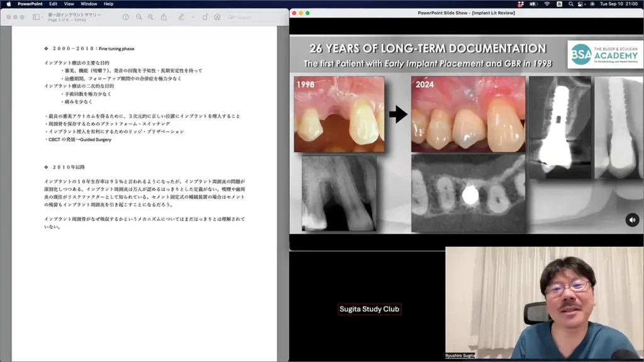The height and width of the screenshot is (362, 644).
Task: Open the View menu
Action: (x=69, y=4)
